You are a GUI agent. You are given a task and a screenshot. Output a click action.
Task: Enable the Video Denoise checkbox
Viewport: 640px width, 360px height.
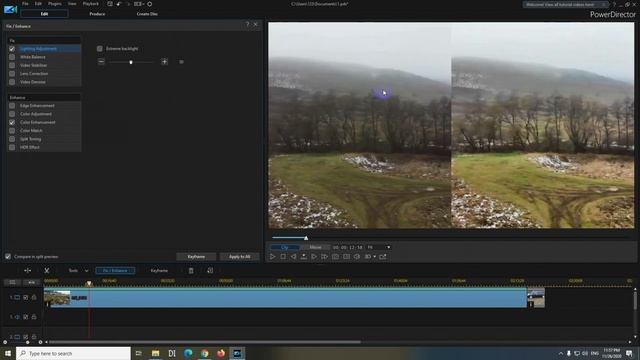12,82
